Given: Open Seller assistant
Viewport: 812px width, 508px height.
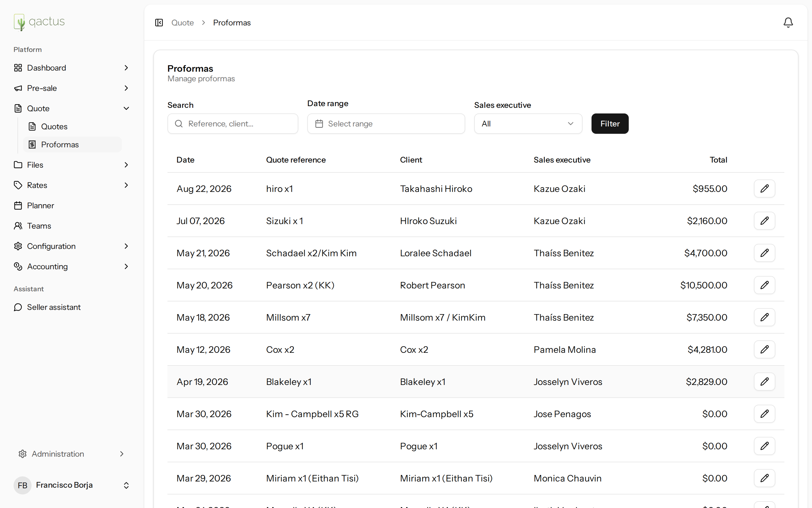Looking at the screenshot, I should pos(72,307).
